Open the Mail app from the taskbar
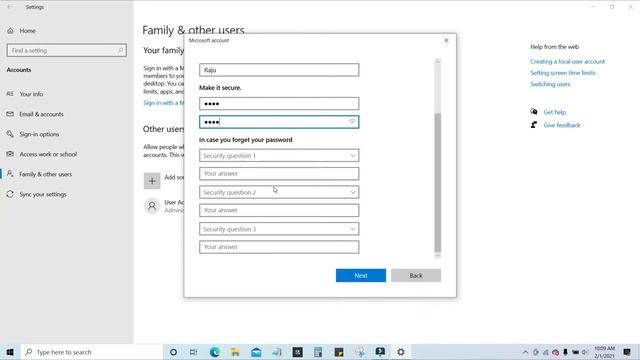The height and width of the screenshot is (360, 640). (256, 352)
